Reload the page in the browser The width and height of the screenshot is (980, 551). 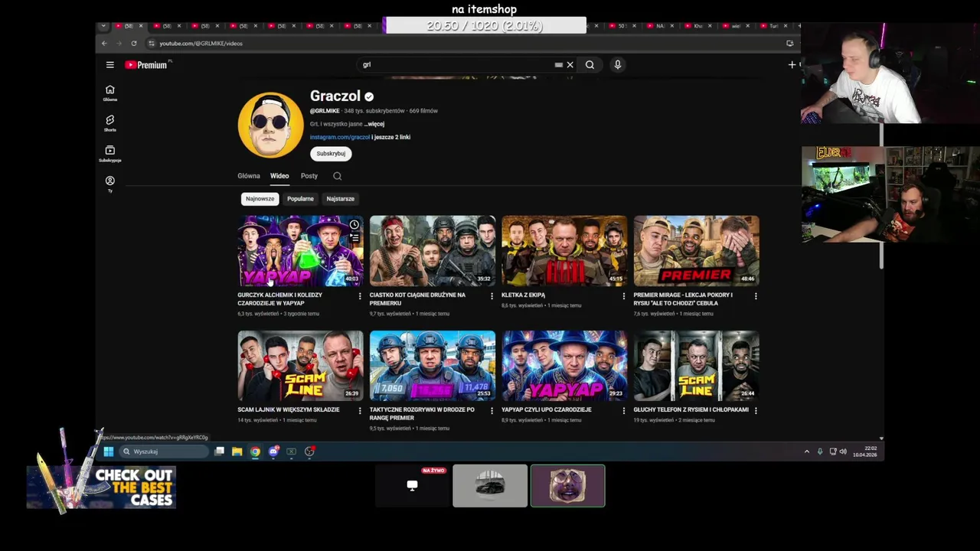click(x=134, y=44)
